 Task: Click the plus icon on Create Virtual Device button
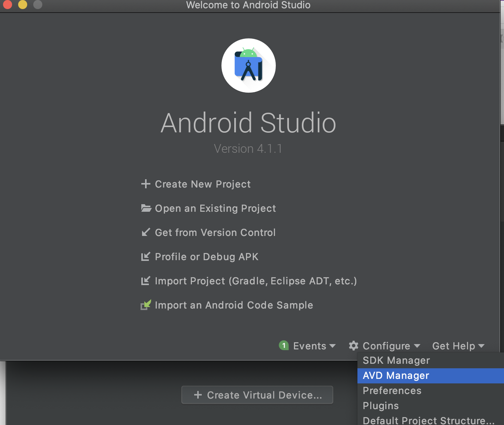coord(198,395)
